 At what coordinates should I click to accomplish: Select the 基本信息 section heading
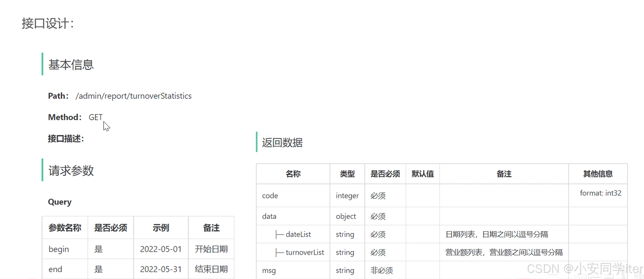click(71, 64)
